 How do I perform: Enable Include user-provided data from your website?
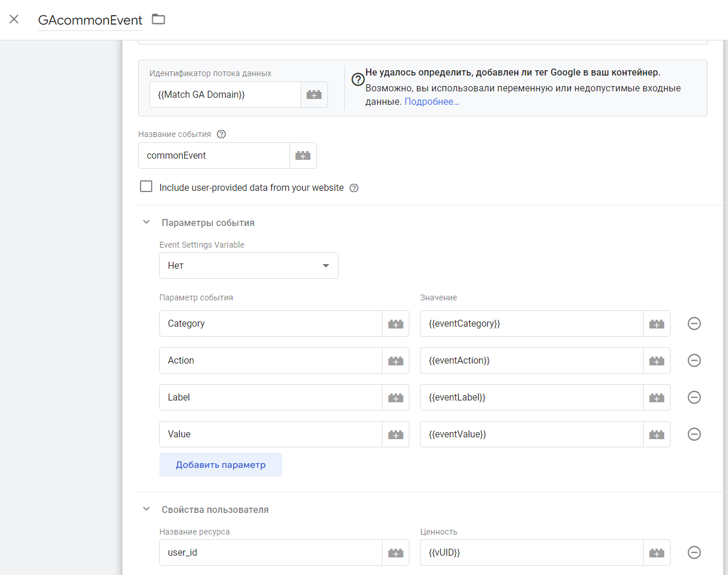146,187
